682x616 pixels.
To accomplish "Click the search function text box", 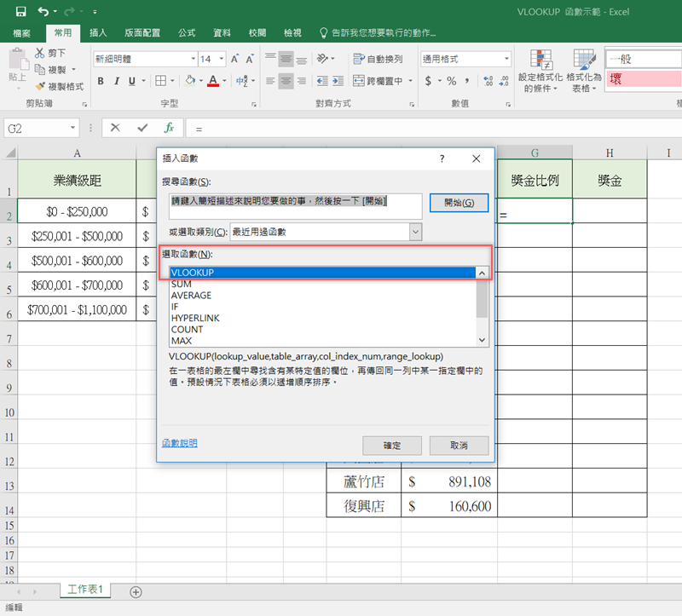I will point(292,205).
